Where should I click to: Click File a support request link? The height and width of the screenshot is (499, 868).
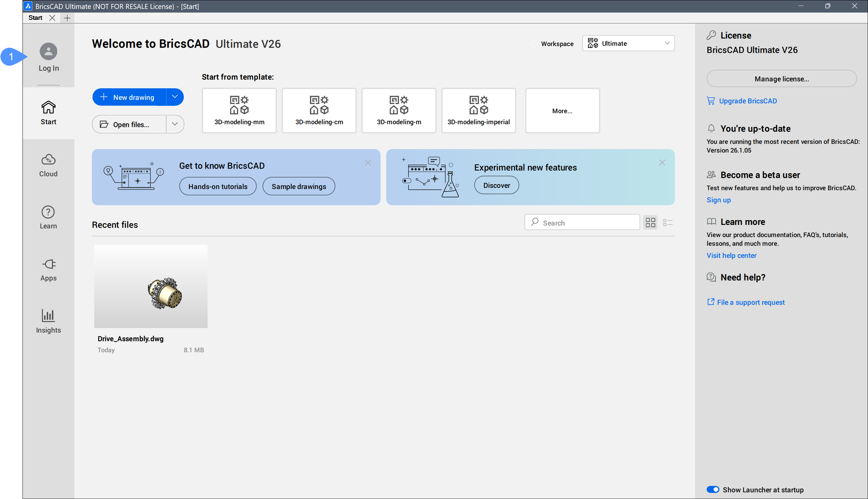(x=751, y=302)
